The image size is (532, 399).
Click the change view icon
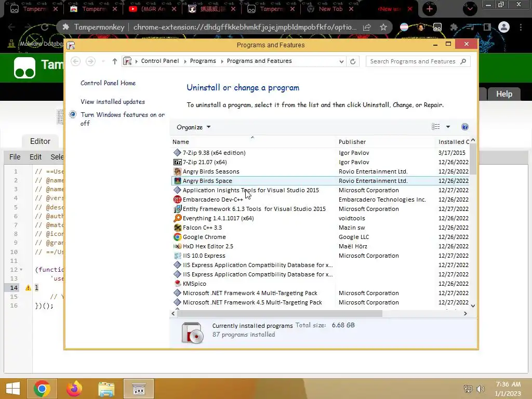tap(436, 127)
